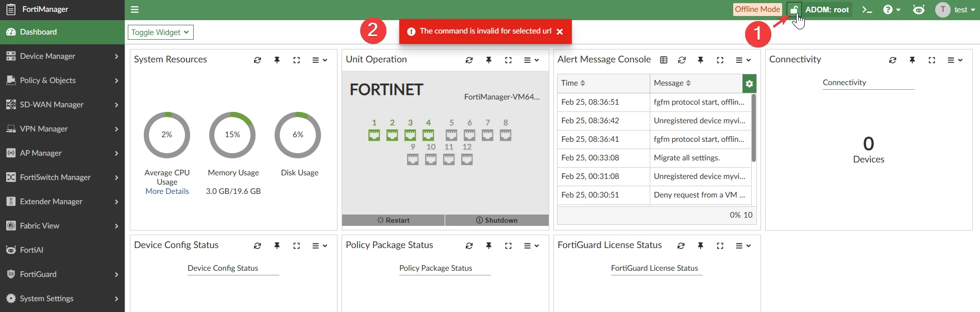The width and height of the screenshot is (980, 312).
Task: Pin the System Resources widget
Action: pyautogui.click(x=277, y=60)
